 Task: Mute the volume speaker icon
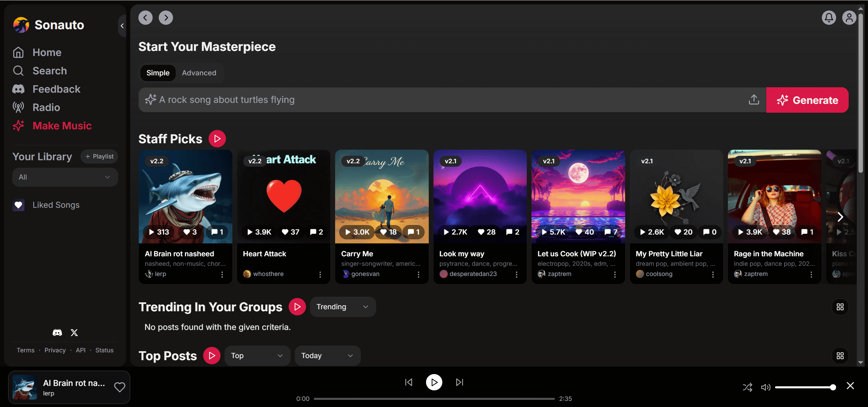pos(766,387)
